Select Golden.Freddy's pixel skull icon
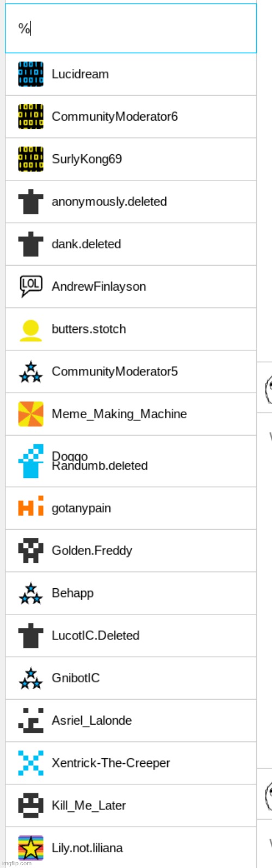The image size is (272, 868). (30, 550)
